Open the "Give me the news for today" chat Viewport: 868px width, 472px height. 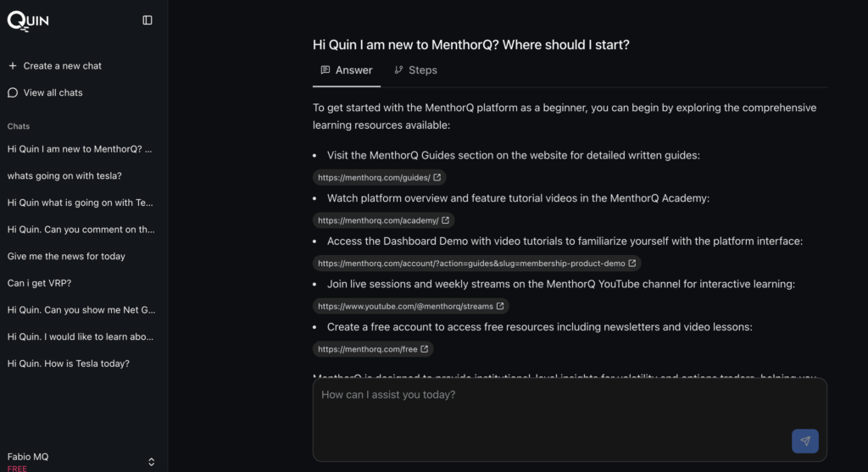pos(66,256)
